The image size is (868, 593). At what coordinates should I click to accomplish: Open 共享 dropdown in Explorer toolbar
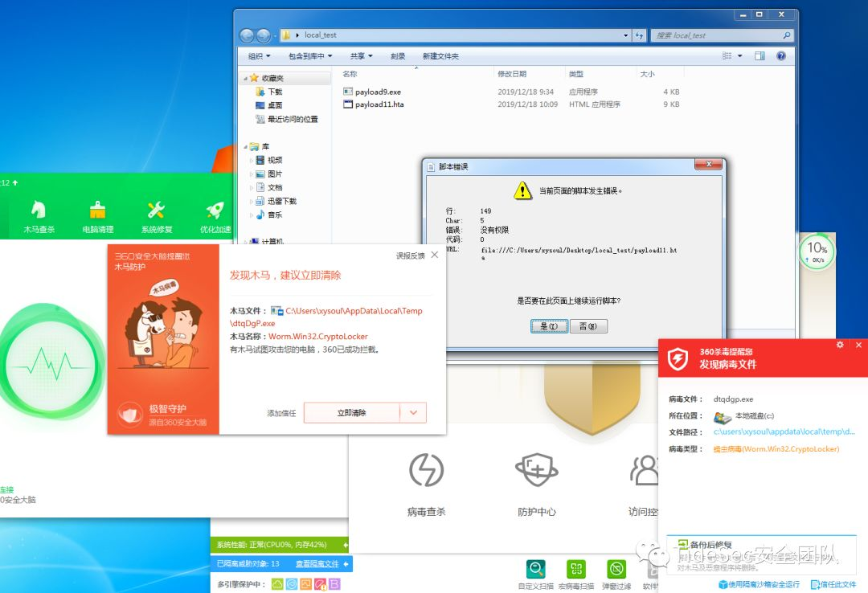click(x=361, y=56)
